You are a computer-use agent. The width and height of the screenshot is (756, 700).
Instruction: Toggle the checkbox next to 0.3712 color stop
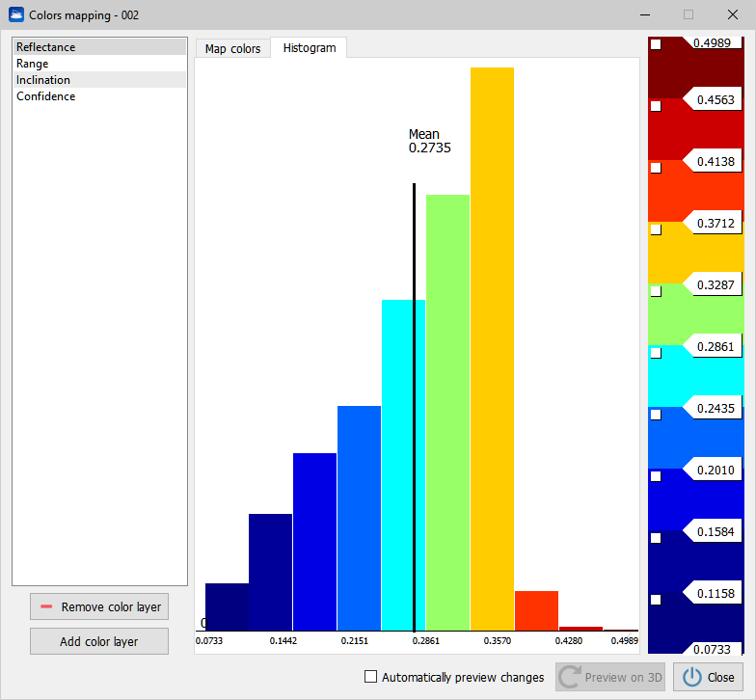click(x=656, y=229)
